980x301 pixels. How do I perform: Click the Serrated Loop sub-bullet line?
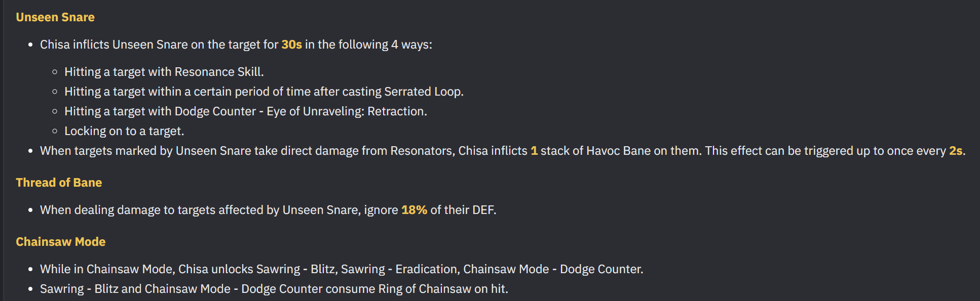(263, 92)
